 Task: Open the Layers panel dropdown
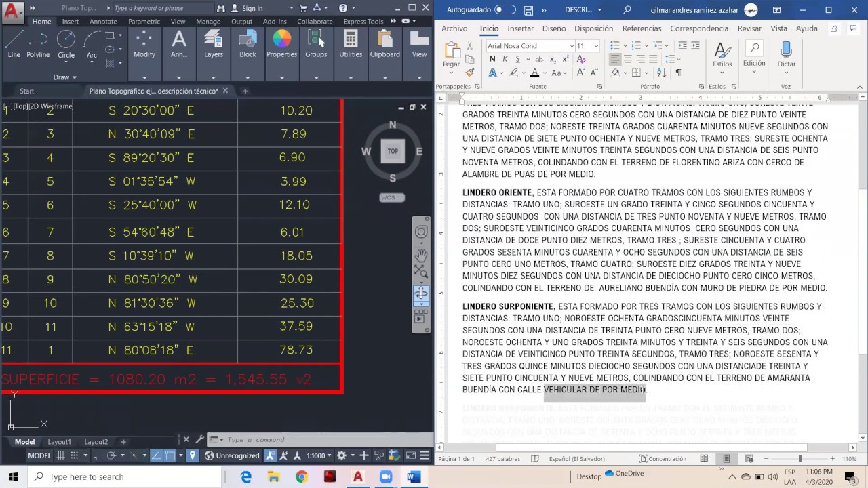213,77
